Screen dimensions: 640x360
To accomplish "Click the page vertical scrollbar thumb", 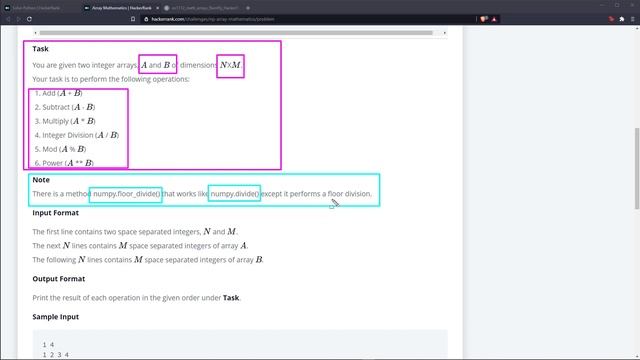I will click(x=637, y=168).
